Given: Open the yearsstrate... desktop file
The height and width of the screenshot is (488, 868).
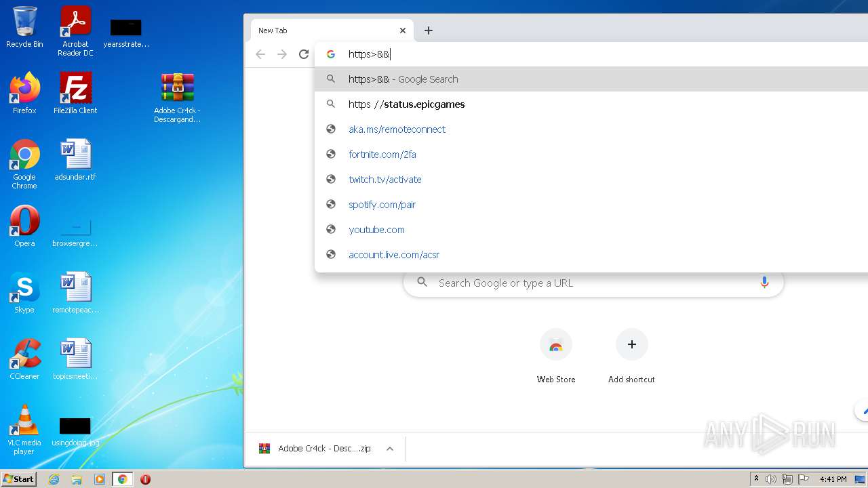Looking at the screenshot, I should (126, 33).
